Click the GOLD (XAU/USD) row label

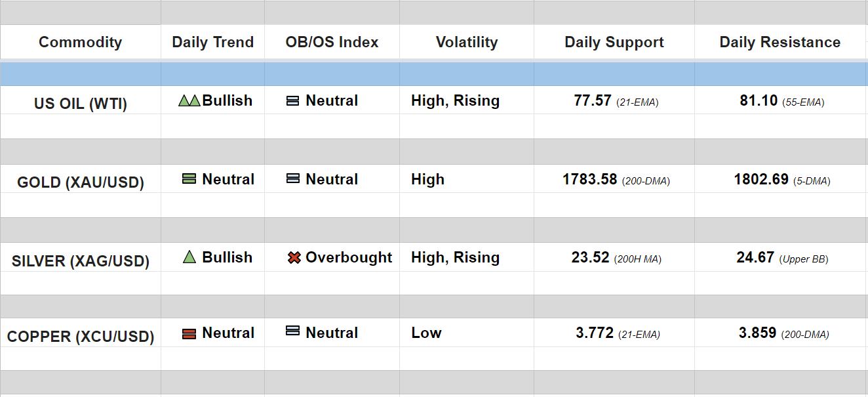pos(81,182)
